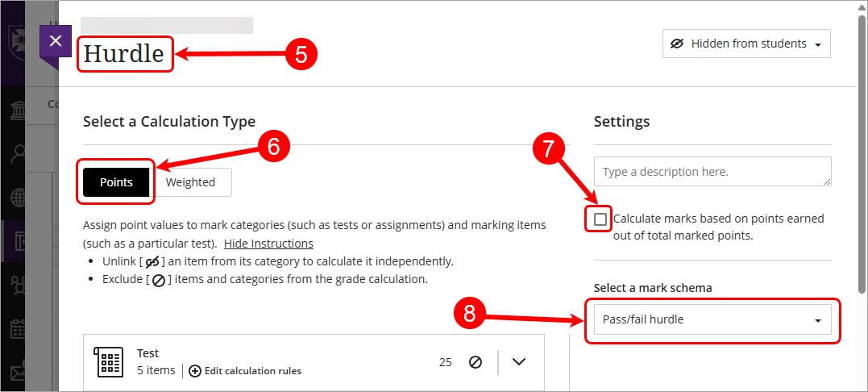Open the Messages envelope in the sidebar
The width and height of the screenshot is (868, 392).
13,375
